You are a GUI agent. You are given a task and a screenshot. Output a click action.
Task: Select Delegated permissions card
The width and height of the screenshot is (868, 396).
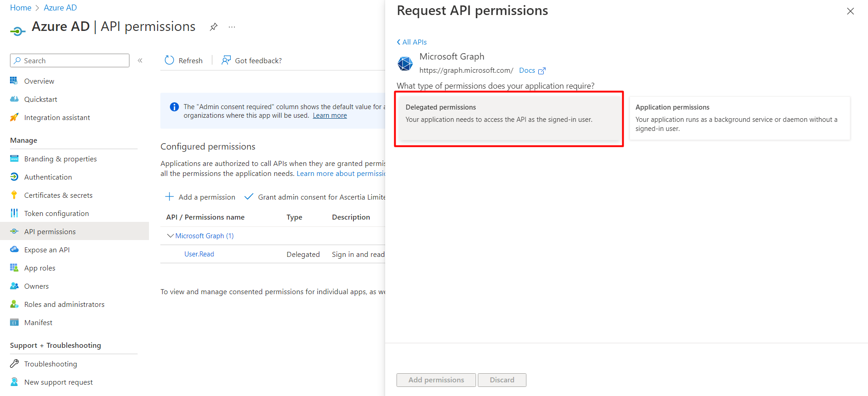pyautogui.click(x=509, y=118)
